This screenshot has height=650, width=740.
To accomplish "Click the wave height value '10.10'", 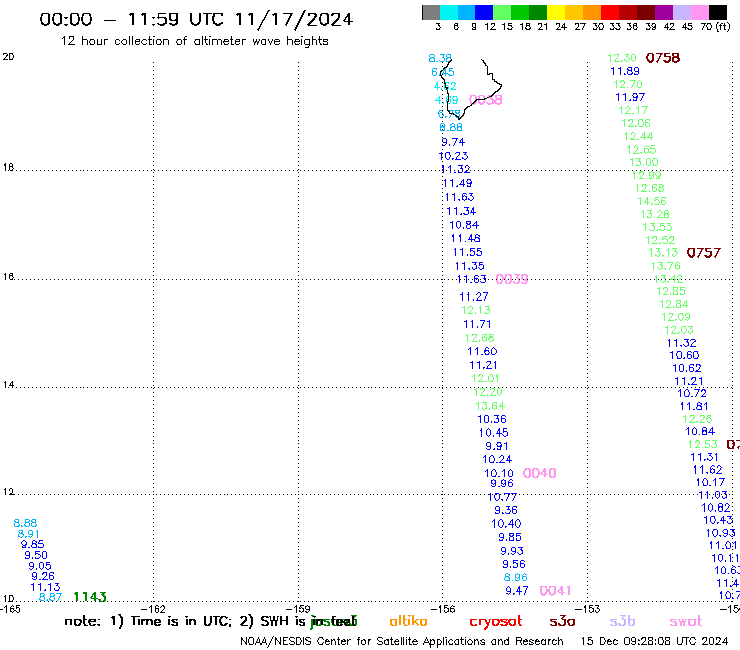I will tap(498, 473).
